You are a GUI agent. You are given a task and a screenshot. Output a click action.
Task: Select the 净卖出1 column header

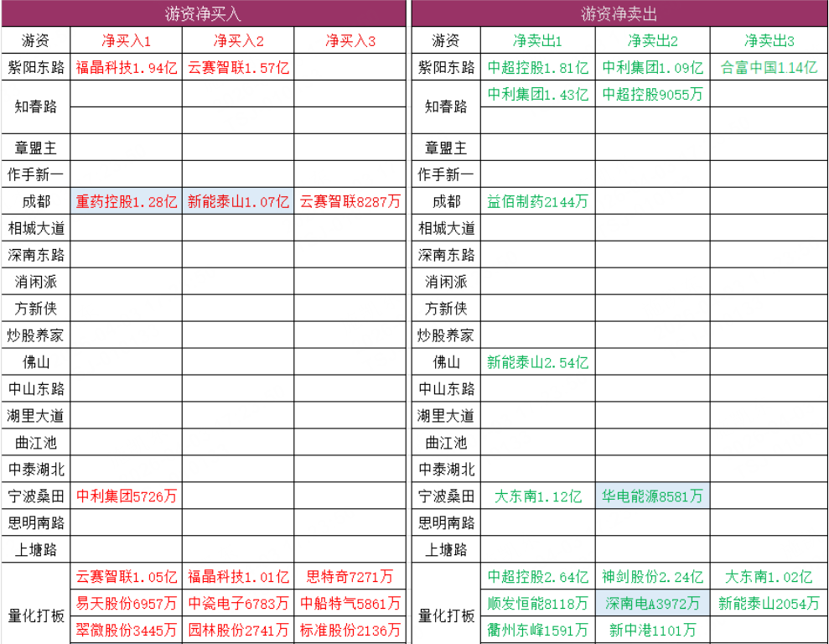pos(537,41)
